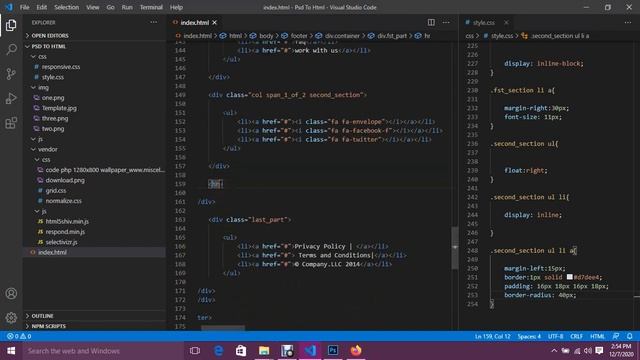Open the Run and Debug view

(11, 98)
